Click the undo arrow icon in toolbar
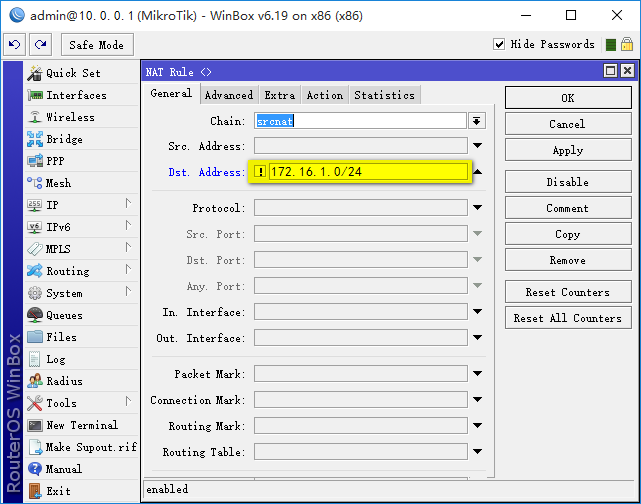 click(14, 45)
